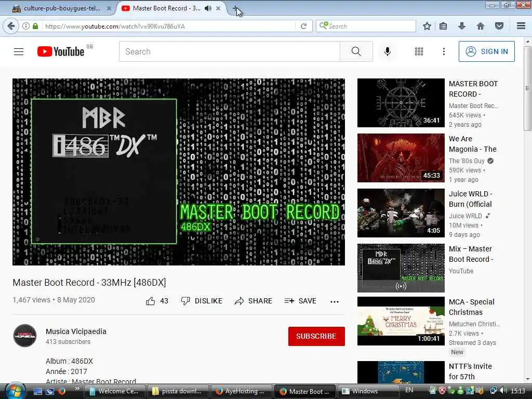Close the culture-pub-bouygues-tel tab
The width and height of the screenshot is (532, 399).
tap(109, 8)
